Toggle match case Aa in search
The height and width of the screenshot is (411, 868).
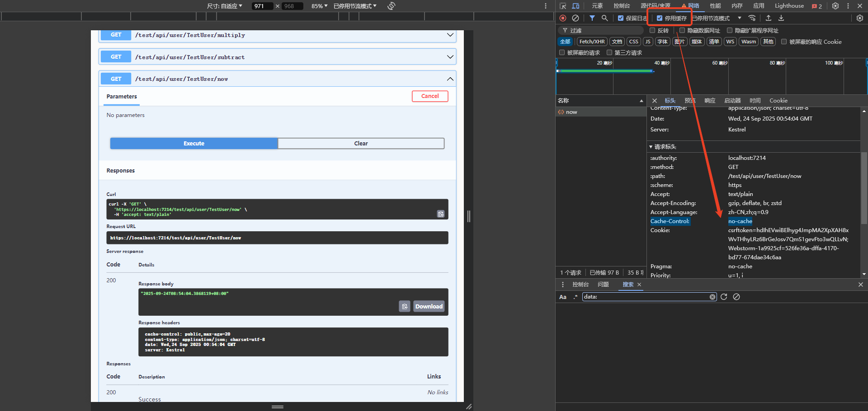(563, 297)
